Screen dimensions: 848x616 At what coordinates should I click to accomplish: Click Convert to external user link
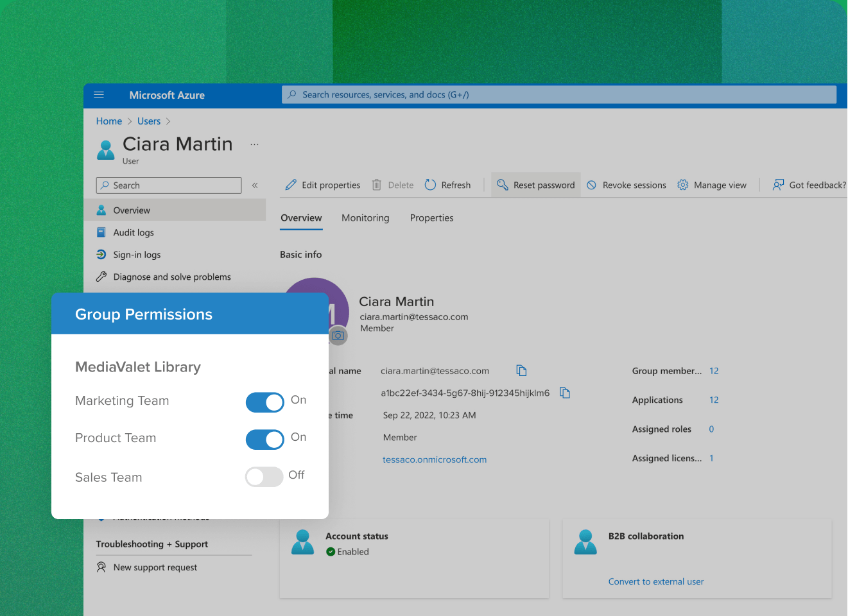click(656, 581)
